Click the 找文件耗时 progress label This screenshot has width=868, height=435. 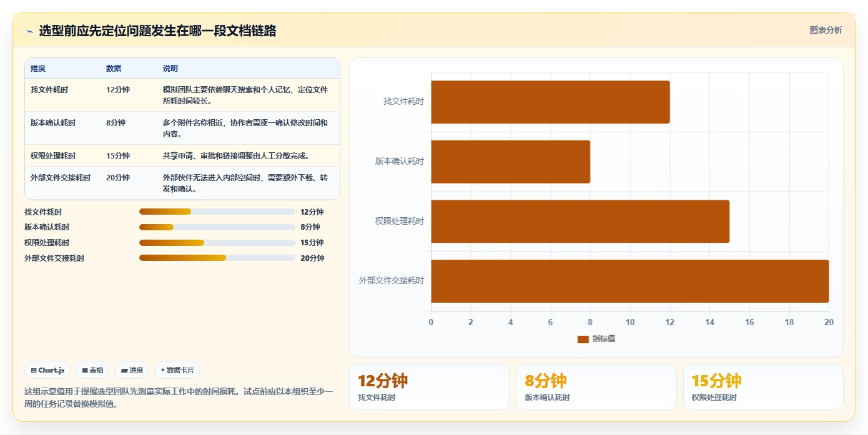coord(43,212)
